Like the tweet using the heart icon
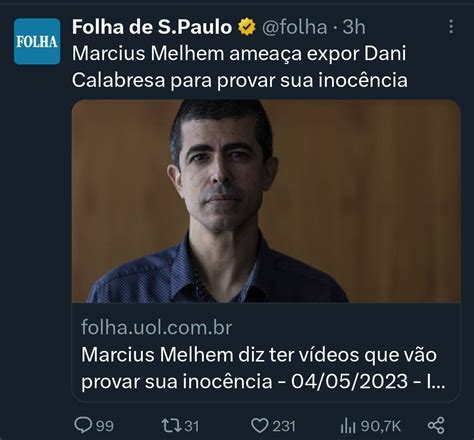474x440 pixels. pyautogui.click(x=259, y=426)
